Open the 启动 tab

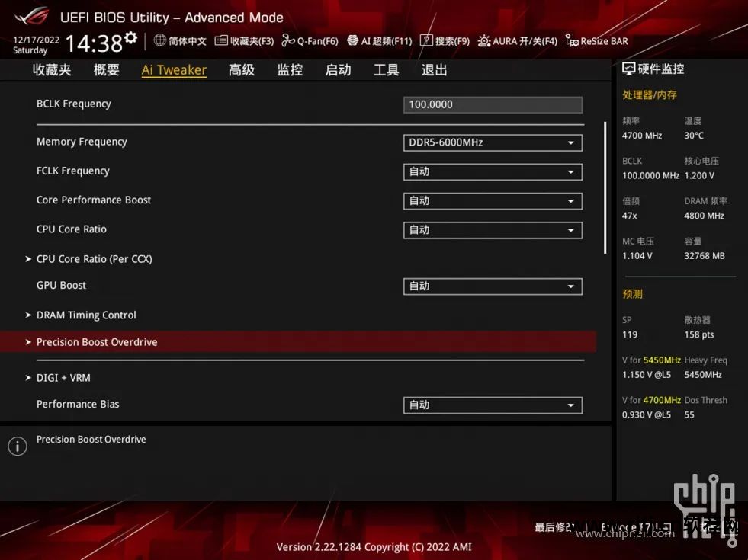339,70
